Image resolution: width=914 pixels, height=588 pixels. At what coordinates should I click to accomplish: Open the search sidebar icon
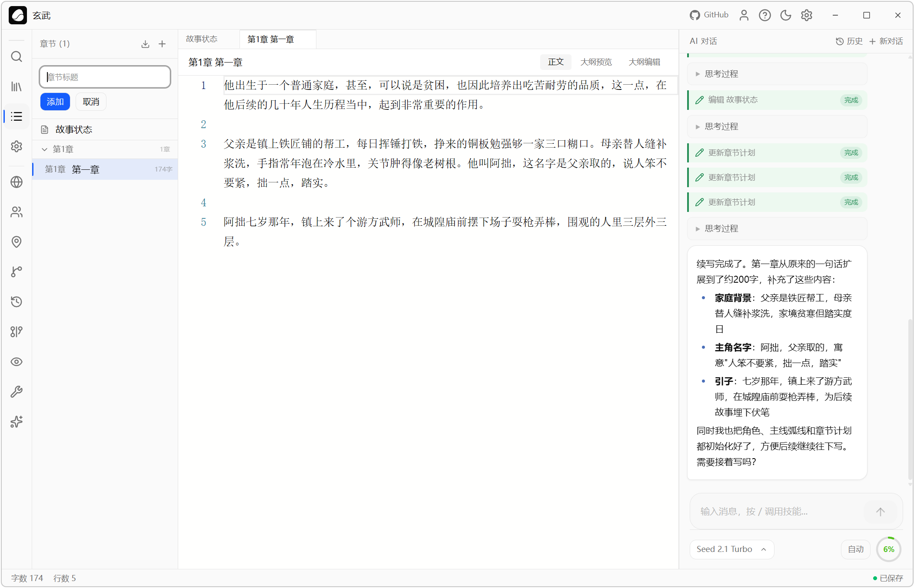[x=17, y=56]
